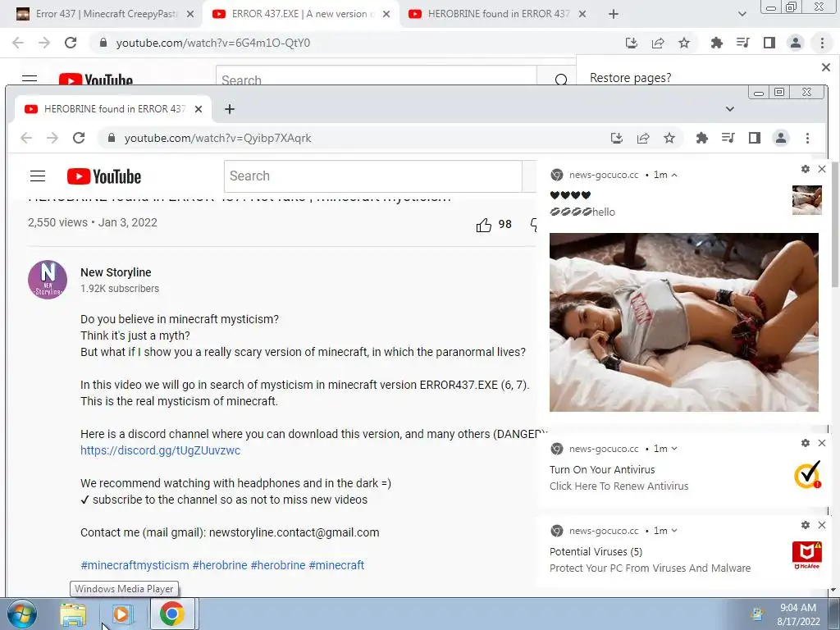Open YouTube hamburger guide menu in front window
This screenshot has height=630, width=840.
(38, 176)
